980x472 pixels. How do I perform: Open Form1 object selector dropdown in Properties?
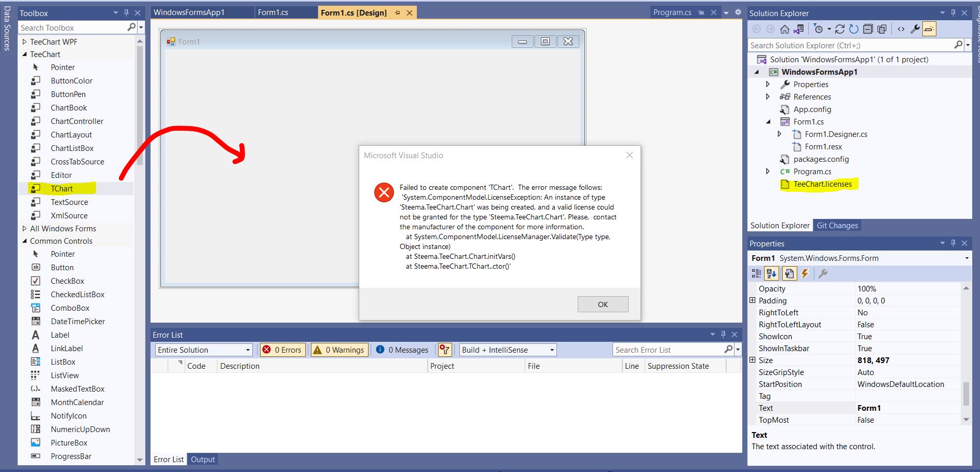(x=967, y=258)
